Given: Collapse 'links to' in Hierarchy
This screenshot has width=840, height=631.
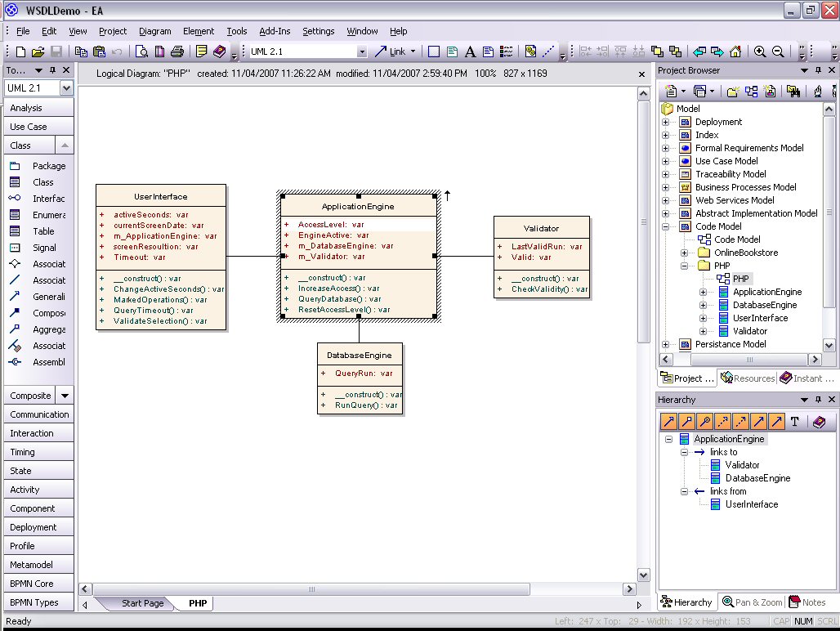Looking at the screenshot, I should tap(684, 452).
